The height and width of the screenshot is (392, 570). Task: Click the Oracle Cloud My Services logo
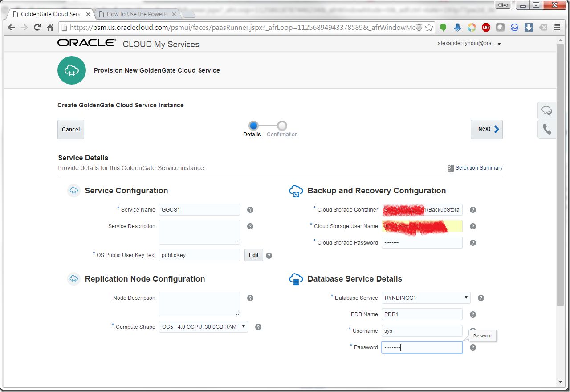(x=128, y=44)
